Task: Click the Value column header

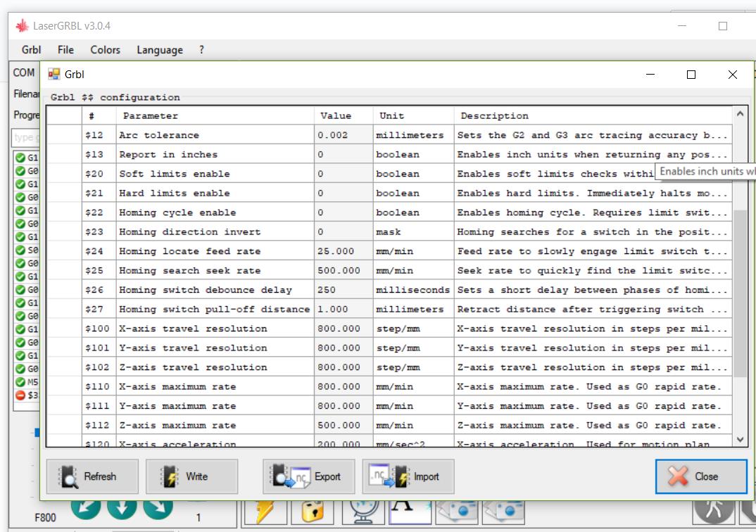Action: click(x=344, y=115)
